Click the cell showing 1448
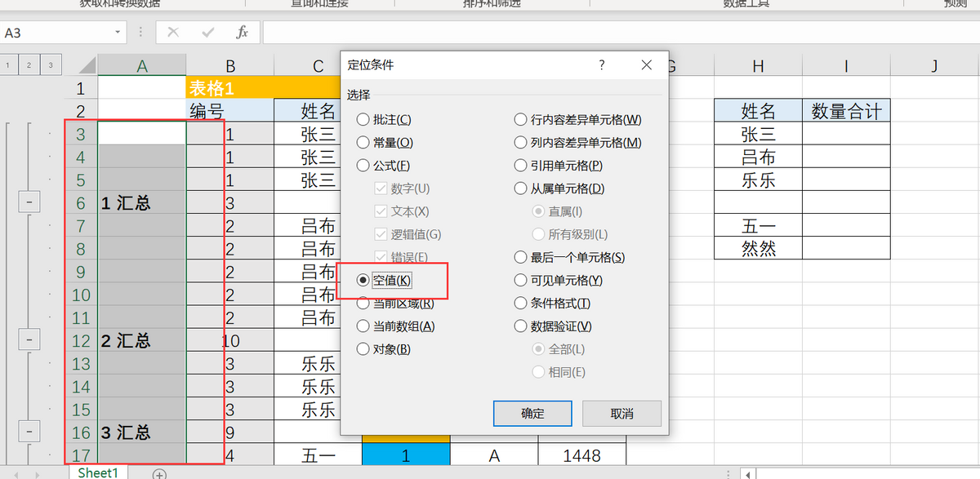Screen dimensions: 980x479 tap(582, 455)
